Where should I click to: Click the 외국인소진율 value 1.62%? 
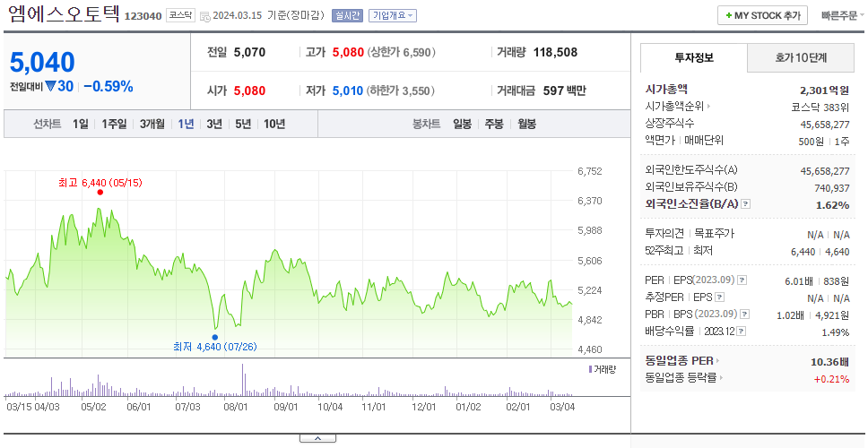tap(832, 204)
